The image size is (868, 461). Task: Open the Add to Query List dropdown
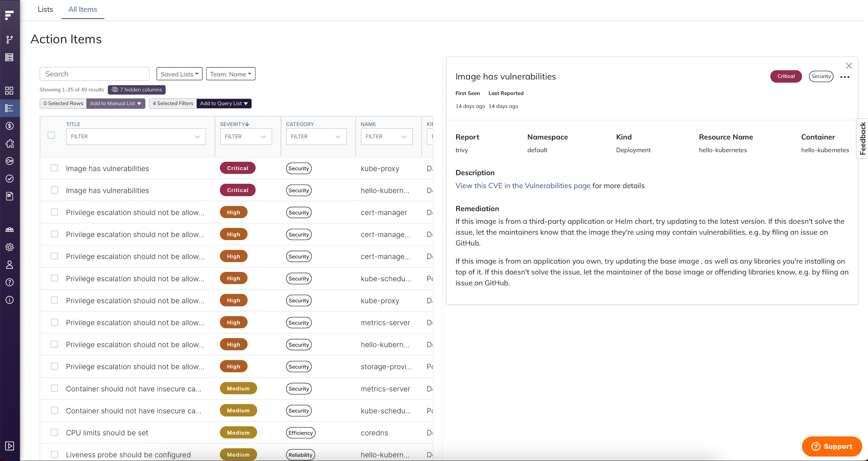click(224, 103)
